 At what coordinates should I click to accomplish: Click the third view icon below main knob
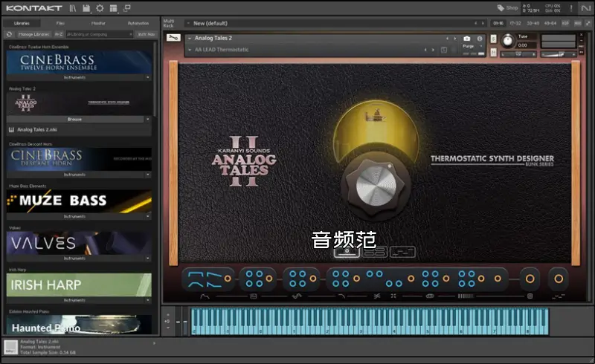click(x=402, y=252)
